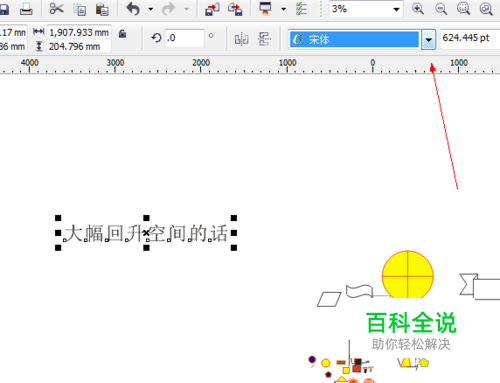500x383 pixels.
Task: Expand the Application launcher dropdown arrow
Action: click(283, 9)
